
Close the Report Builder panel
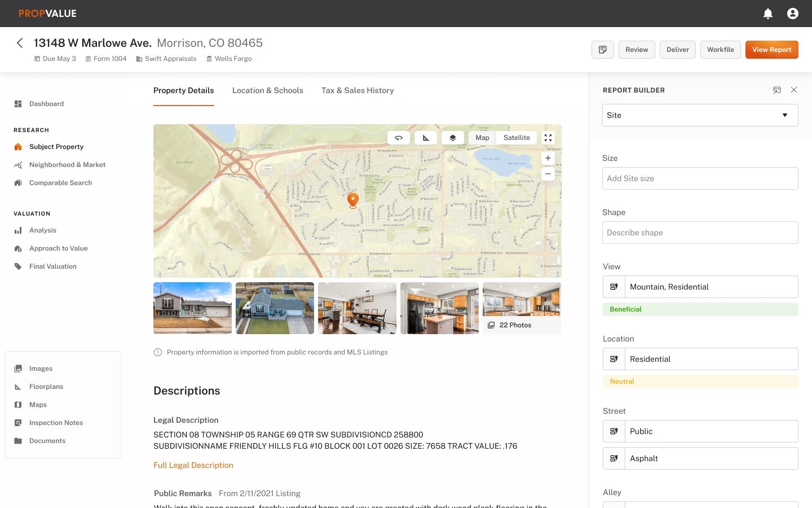794,90
